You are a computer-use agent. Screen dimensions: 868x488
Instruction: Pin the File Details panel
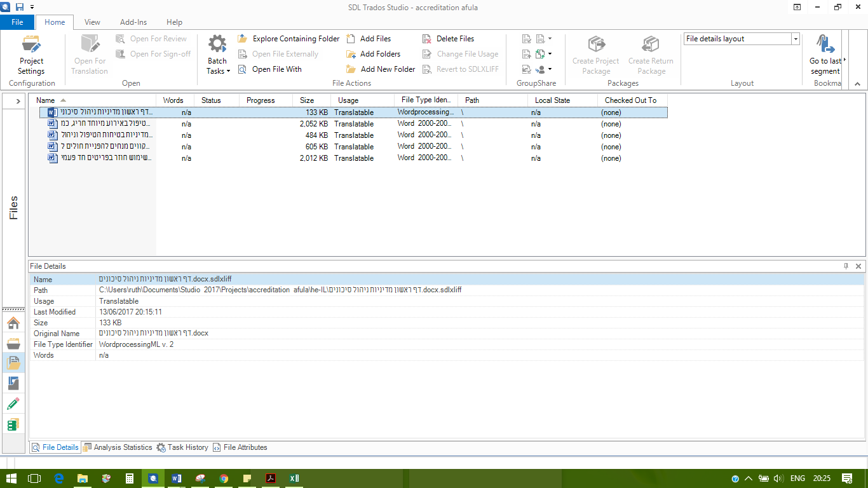click(846, 266)
